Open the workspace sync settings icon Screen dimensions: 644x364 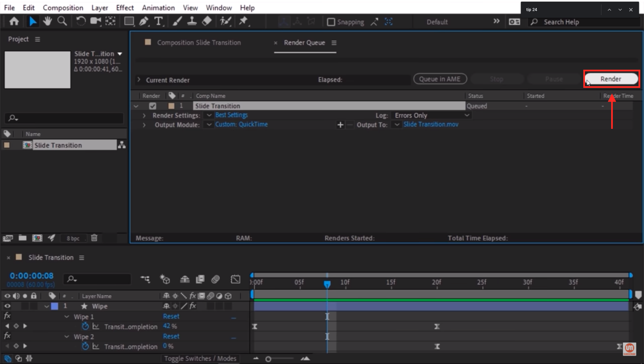(x=514, y=22)
